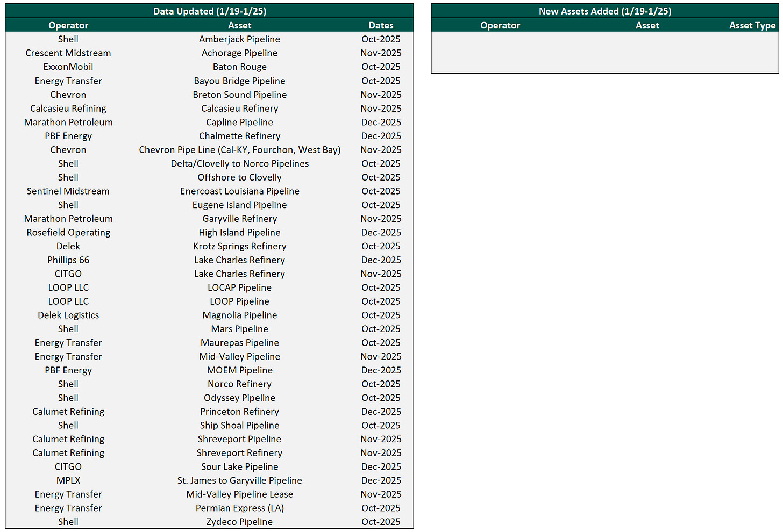The image size is (783, 532).
Task: Select the Oct-2025 date for Zydeco Pipeline
Action: [x=381, y=522]
